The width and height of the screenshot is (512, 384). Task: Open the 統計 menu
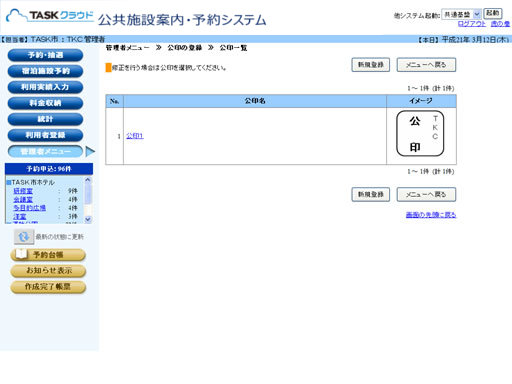click(45, 119)
